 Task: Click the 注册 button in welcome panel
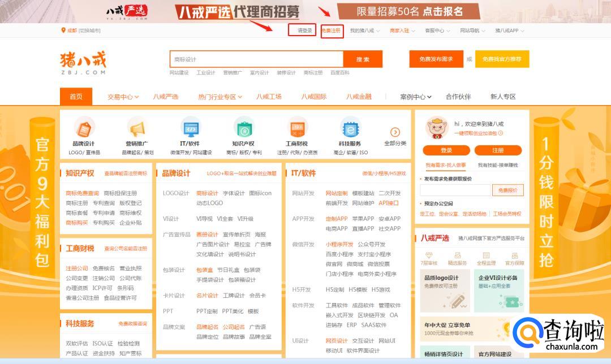tap(498, 150)
